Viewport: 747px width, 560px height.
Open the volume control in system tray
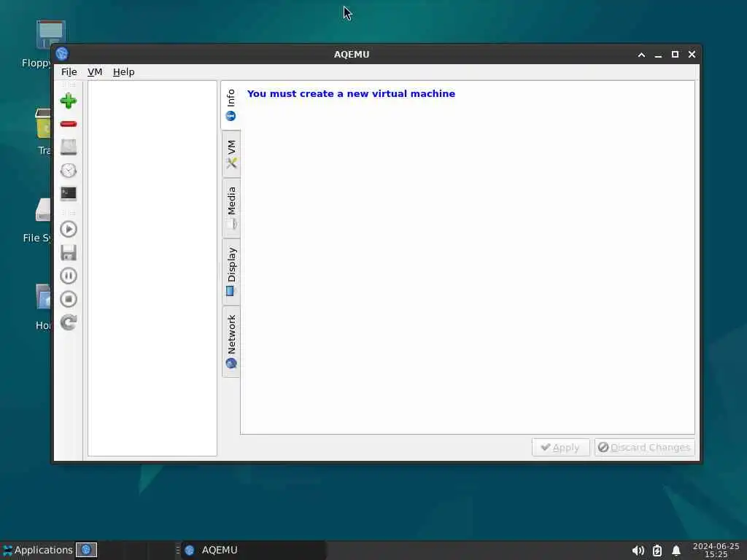coord(638,551)
